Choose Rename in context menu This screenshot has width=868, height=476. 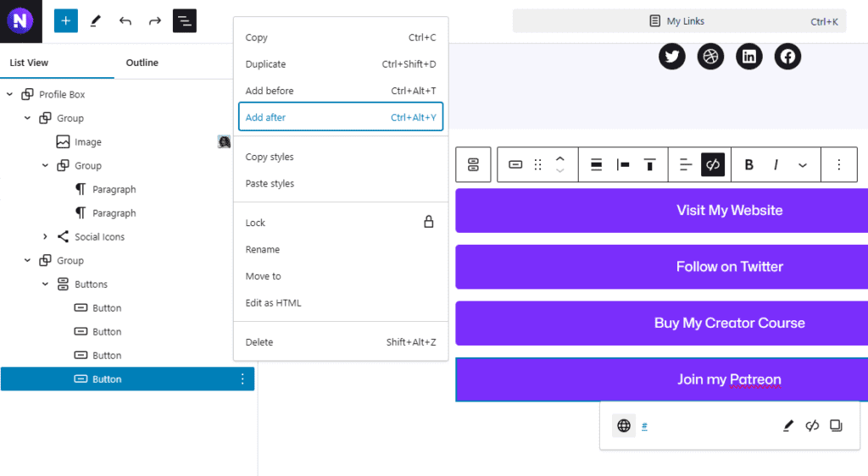click(341, 249)
